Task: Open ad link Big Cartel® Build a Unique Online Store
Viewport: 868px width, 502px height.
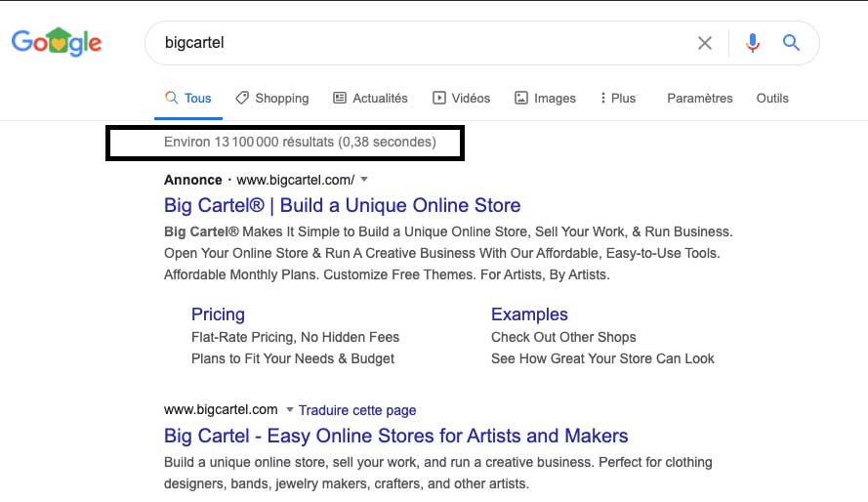Action: (342, 205)
